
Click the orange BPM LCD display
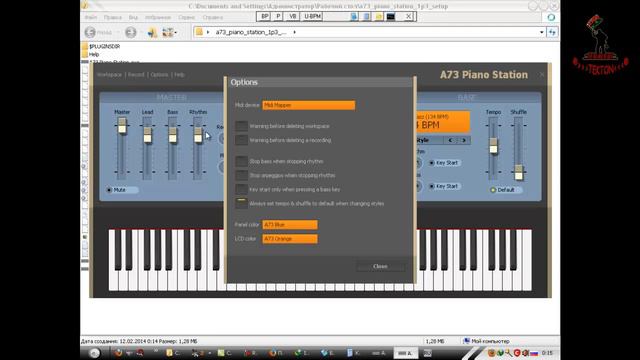(x=442, y=122)
